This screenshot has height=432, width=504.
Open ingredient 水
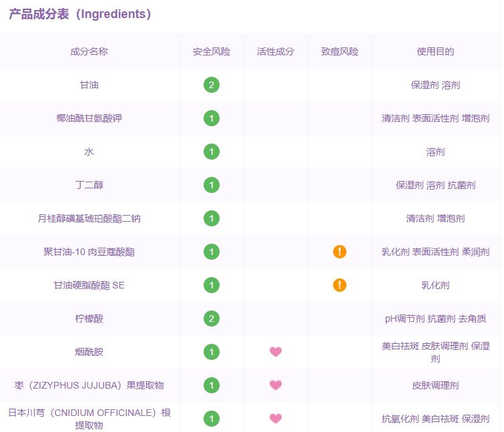click(89, 152)
